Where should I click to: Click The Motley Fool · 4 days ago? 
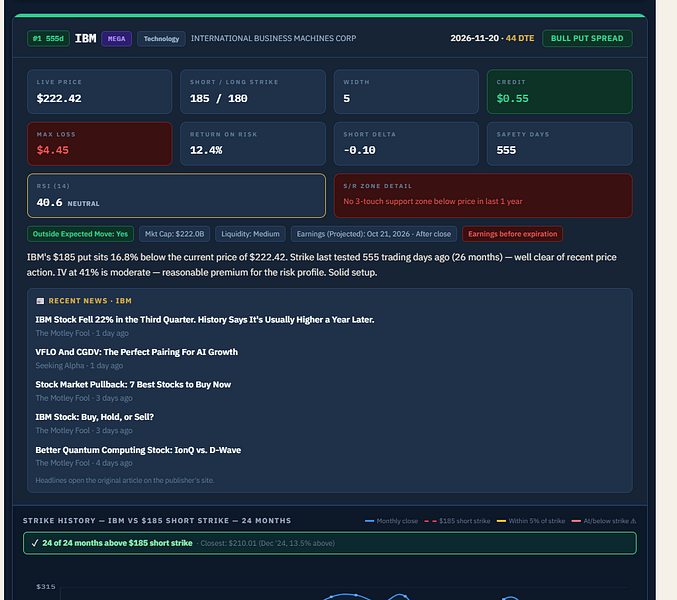84,463
